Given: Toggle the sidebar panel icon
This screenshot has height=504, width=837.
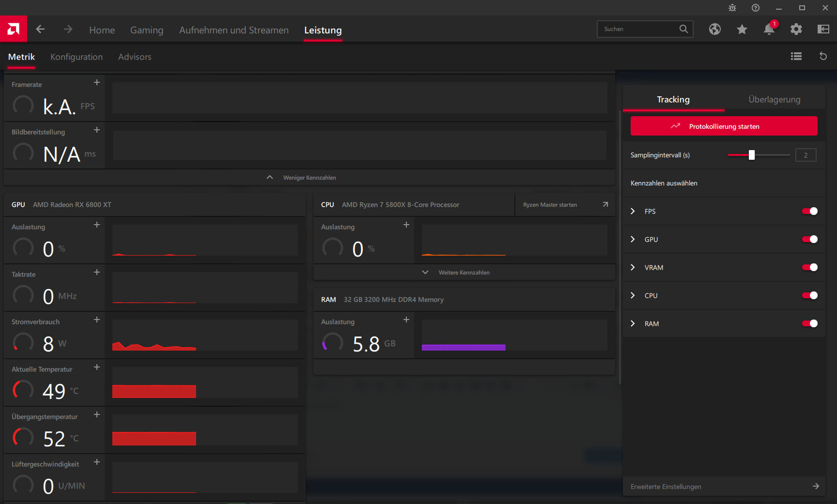Looking at the screenshot, I should [x=823, y=29].
